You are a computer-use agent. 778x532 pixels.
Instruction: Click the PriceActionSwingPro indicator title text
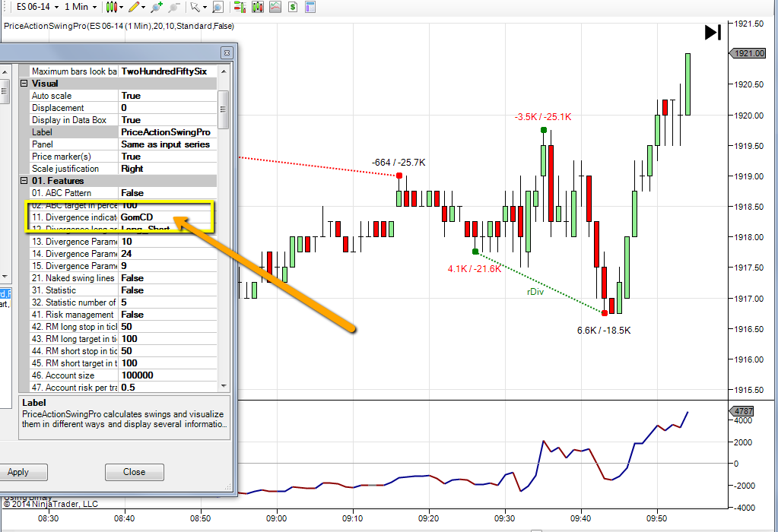119,26
